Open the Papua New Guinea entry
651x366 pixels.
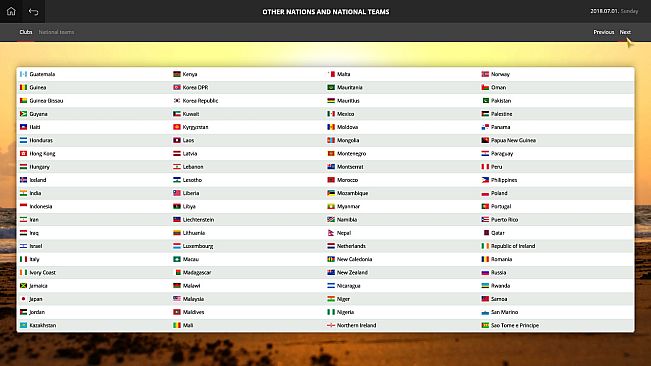(514, 140)
